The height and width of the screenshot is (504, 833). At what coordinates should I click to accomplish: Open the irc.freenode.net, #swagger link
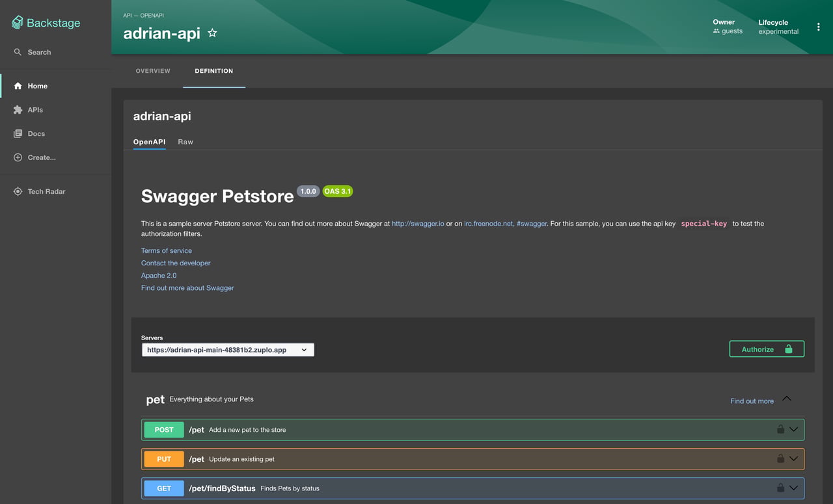click(506, 224)
